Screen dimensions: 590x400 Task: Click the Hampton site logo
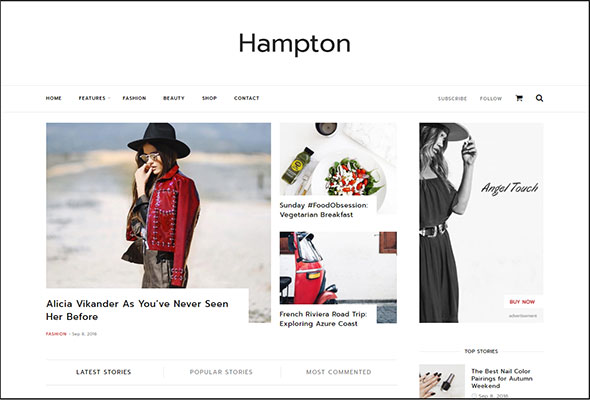pos(295,44)
